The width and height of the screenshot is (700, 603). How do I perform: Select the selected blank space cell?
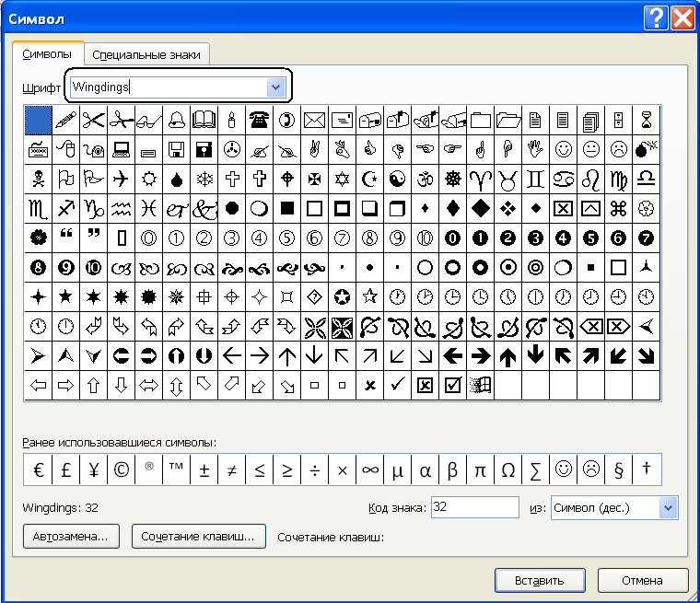click(39, 120)
